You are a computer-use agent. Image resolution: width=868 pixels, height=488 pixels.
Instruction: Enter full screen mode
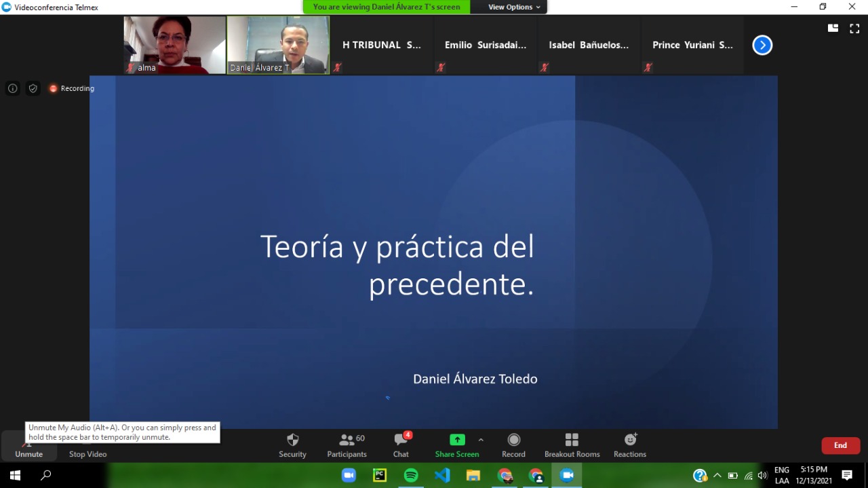coord(854,29)
